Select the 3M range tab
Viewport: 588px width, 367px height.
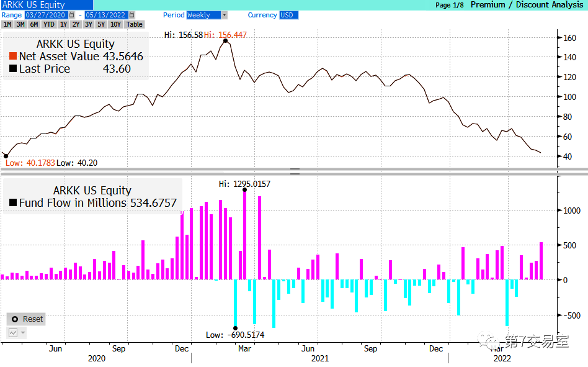(20, 24)
